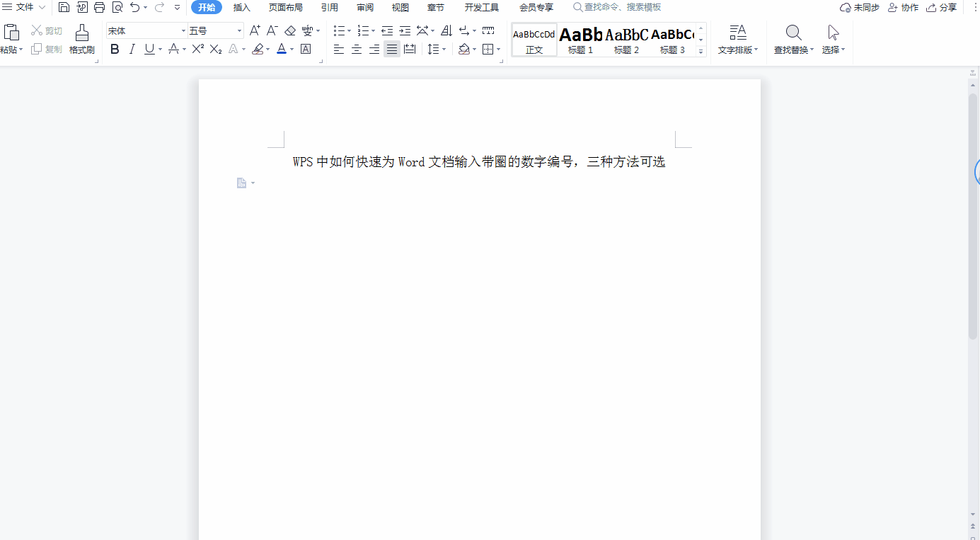Screen dimensions: 980x540
Task: Open the font name dropdown (宋体)
Action: click(183, 31)
